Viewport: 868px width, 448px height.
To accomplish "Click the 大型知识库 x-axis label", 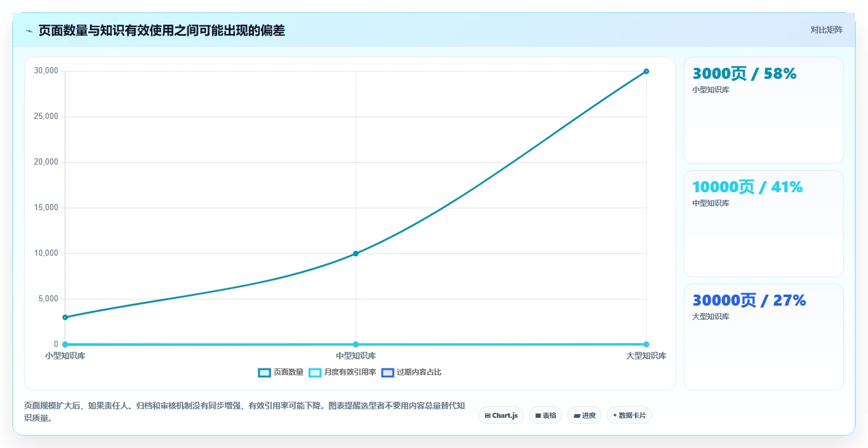I will tap(646, 356).
